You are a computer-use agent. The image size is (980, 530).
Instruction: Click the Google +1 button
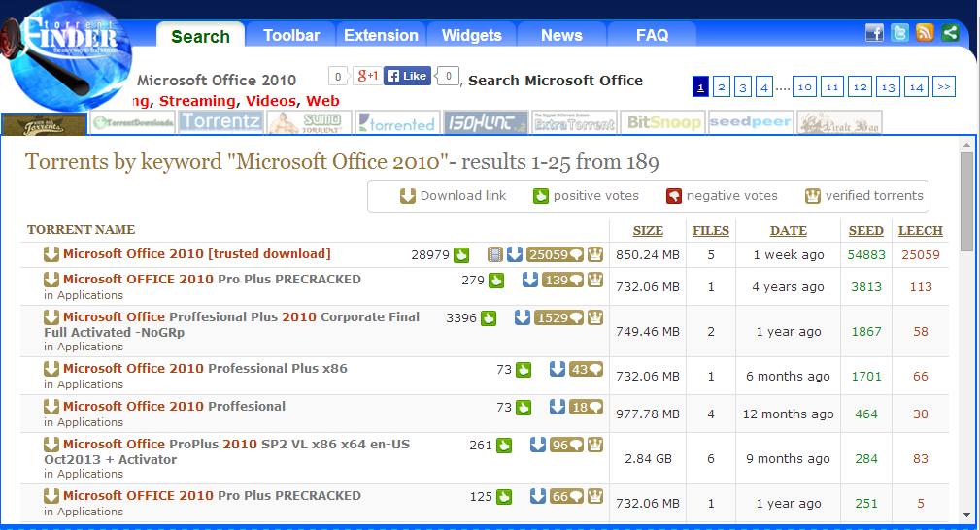pos(367,76)
